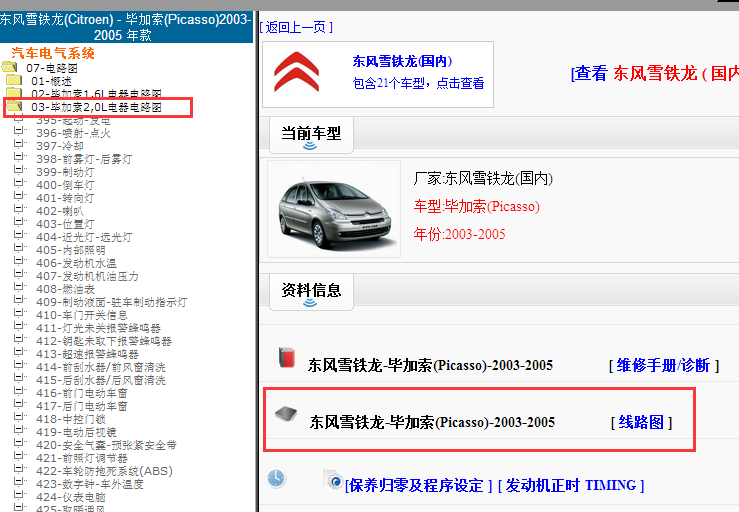
Task: Select 01-概述 tree item
Action: [x=51, y=81]
